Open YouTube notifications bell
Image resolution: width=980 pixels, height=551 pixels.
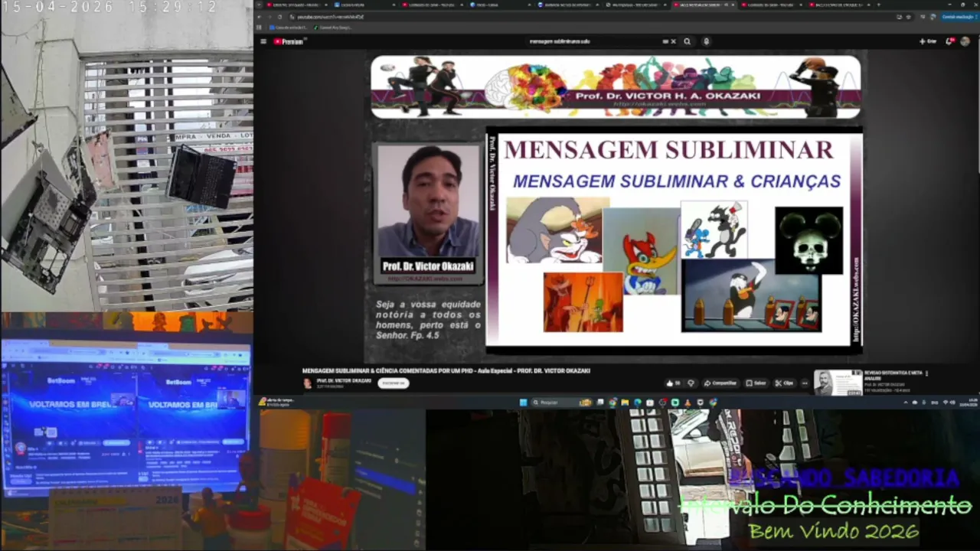(x=949, y=41)
